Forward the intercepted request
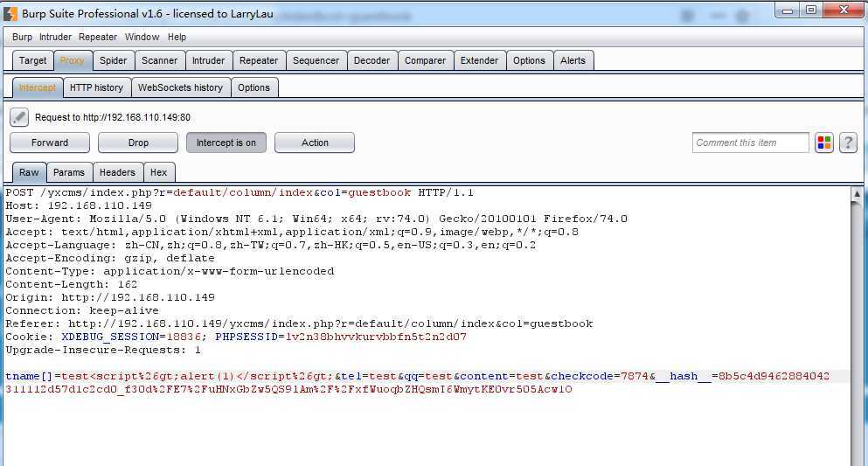868x466 pixels. point(50,143)
